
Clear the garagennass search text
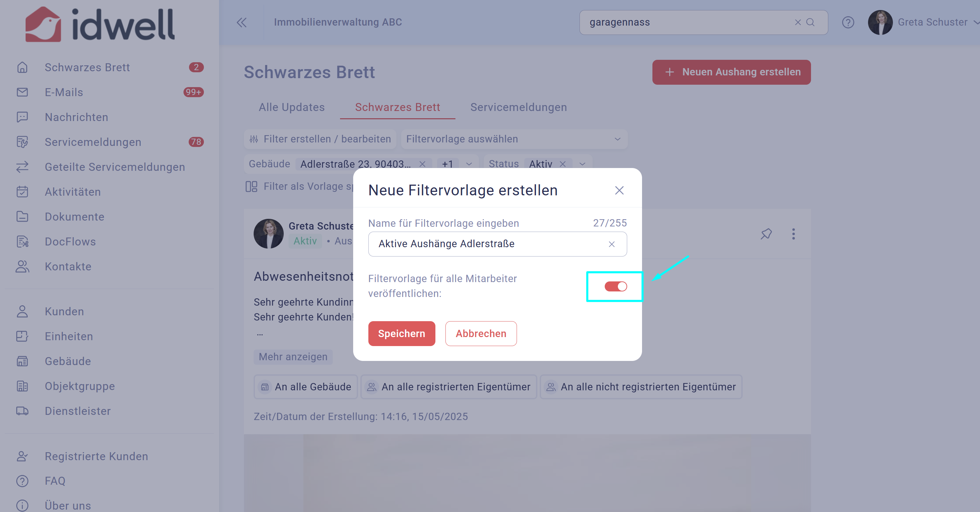[798, 22]
